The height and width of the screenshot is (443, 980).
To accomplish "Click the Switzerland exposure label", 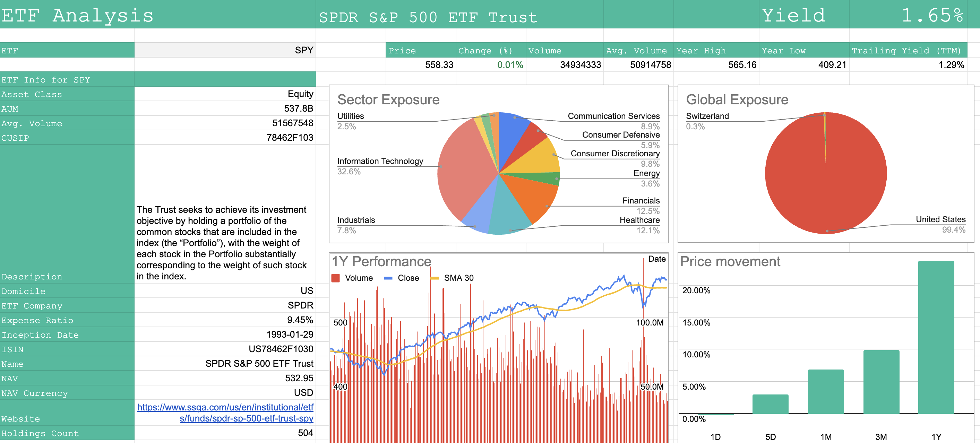I will tap(707, 116).
